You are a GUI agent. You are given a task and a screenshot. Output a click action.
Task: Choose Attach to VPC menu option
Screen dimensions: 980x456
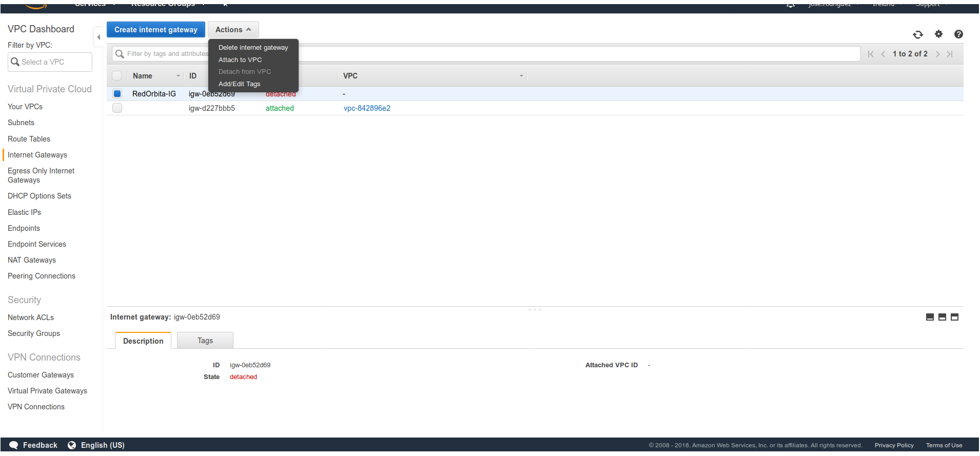click(240, 60)
